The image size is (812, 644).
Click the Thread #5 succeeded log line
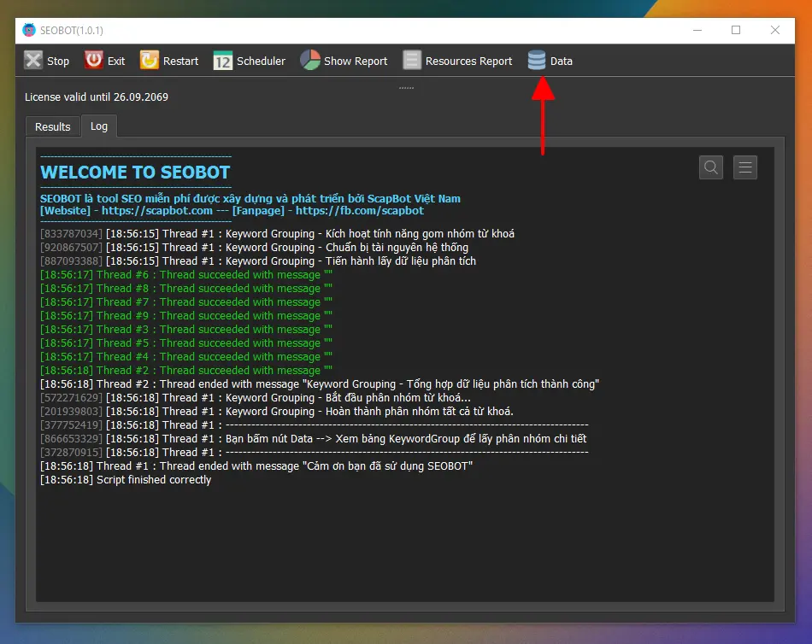click(186, 342)
